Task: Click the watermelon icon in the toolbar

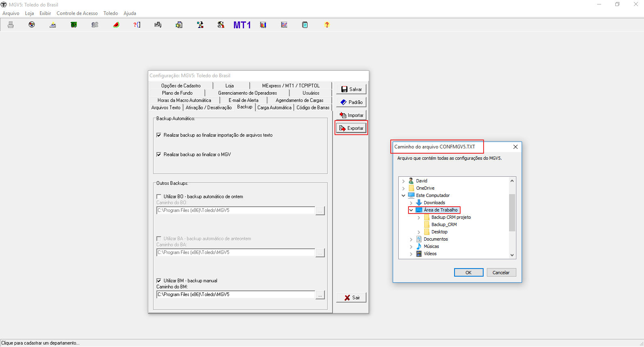Action: [x=116, y=25]
